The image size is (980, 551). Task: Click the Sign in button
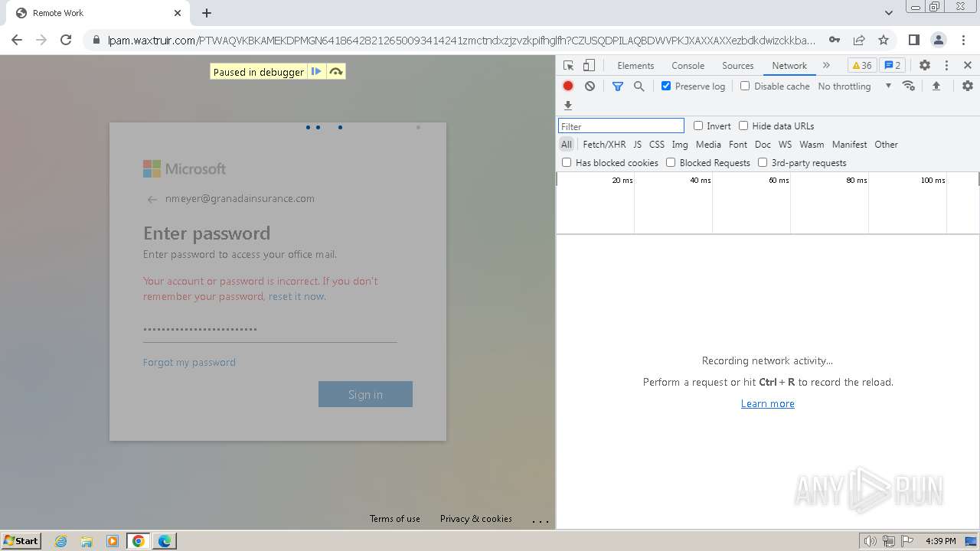coord(365,394)
